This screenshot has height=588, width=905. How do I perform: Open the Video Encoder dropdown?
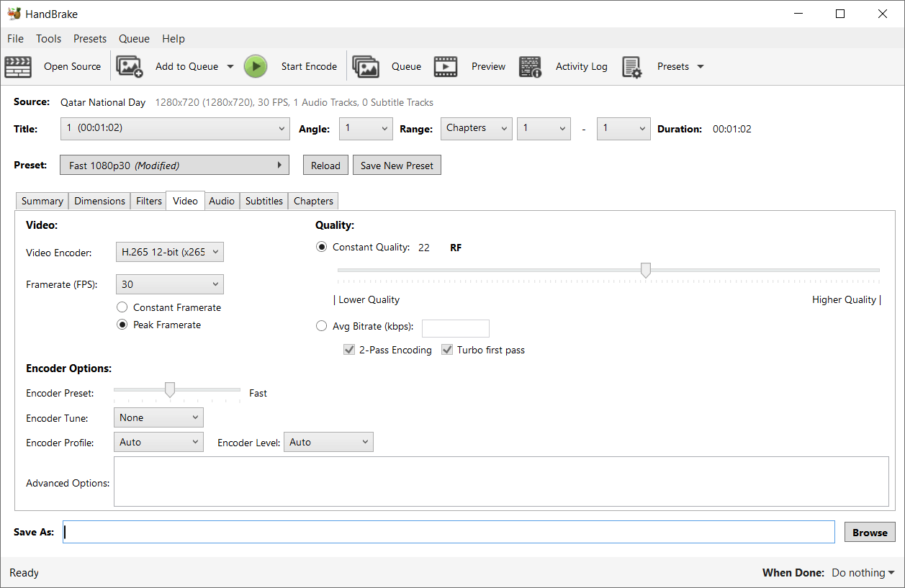tap(169, 252)
